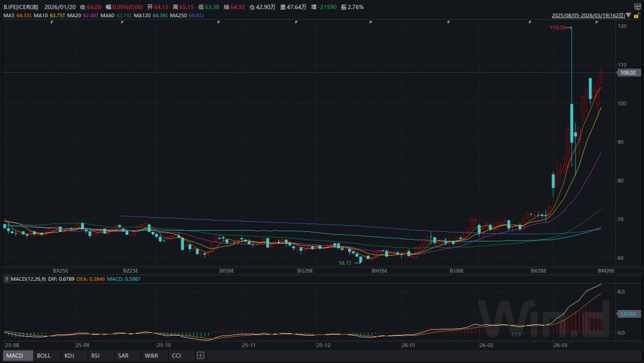
Task: Open the date range dropdown arrow
Action: click(628, 15)
